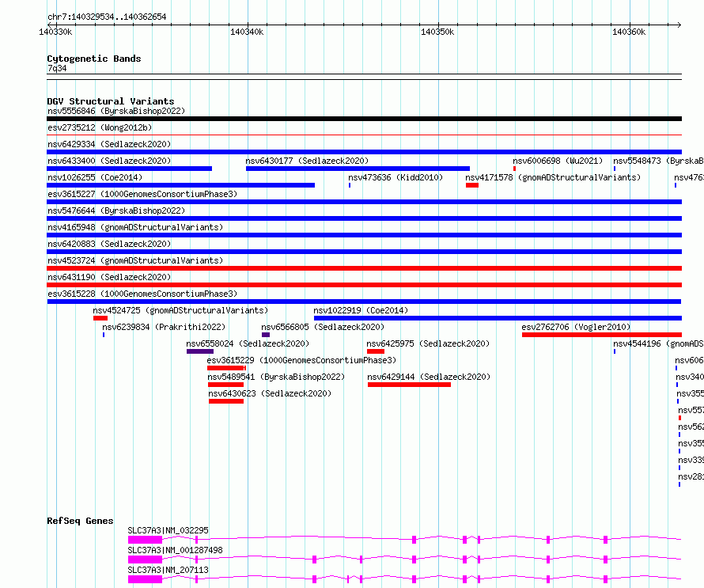This screenshot has height=588, width=704.
Task: Click esv3615227 (1000GenomesConsortiumPhase3) label
Action: point(142,194)
